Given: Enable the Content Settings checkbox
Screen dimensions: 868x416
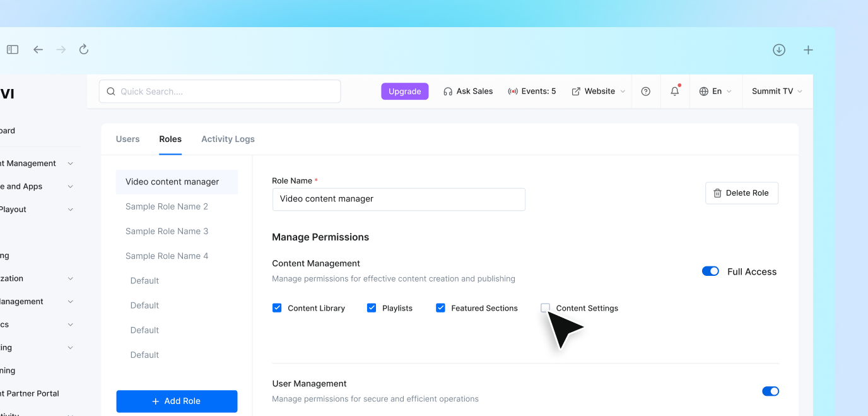Looking at the screenshot, I should tap(545, 307).
